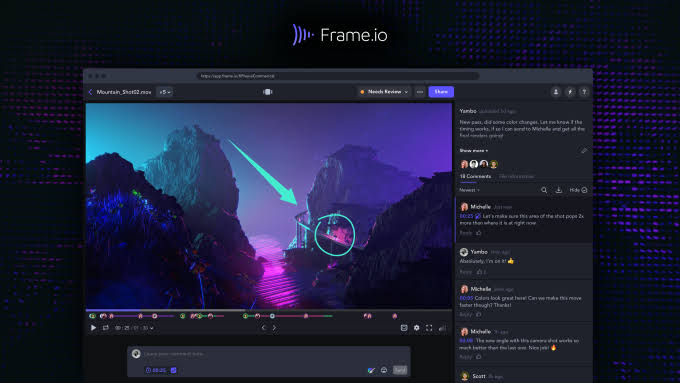Play the video
Viewport: 680px width, 383px height.
point(93,328)
